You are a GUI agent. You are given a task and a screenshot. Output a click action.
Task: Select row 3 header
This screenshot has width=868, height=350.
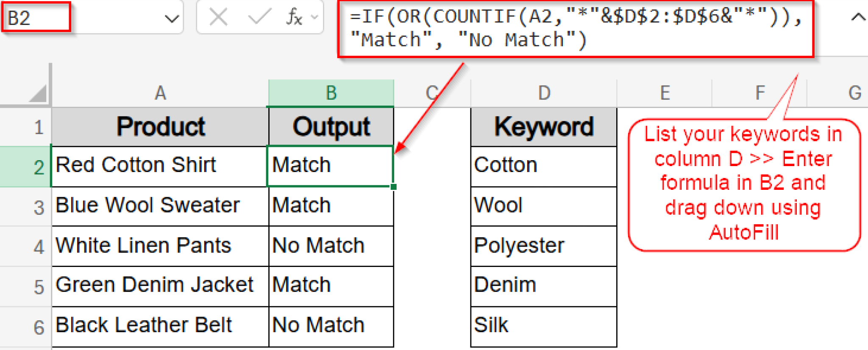38,206
